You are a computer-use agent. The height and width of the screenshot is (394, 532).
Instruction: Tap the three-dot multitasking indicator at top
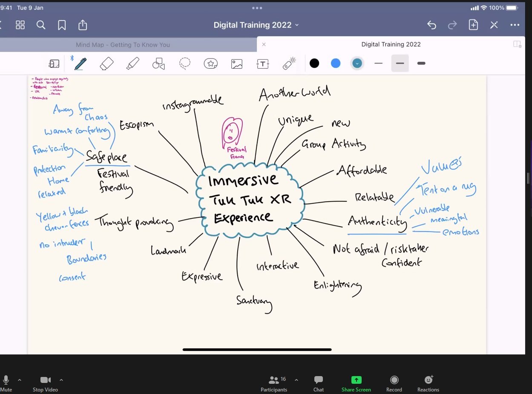click(257, 8)
